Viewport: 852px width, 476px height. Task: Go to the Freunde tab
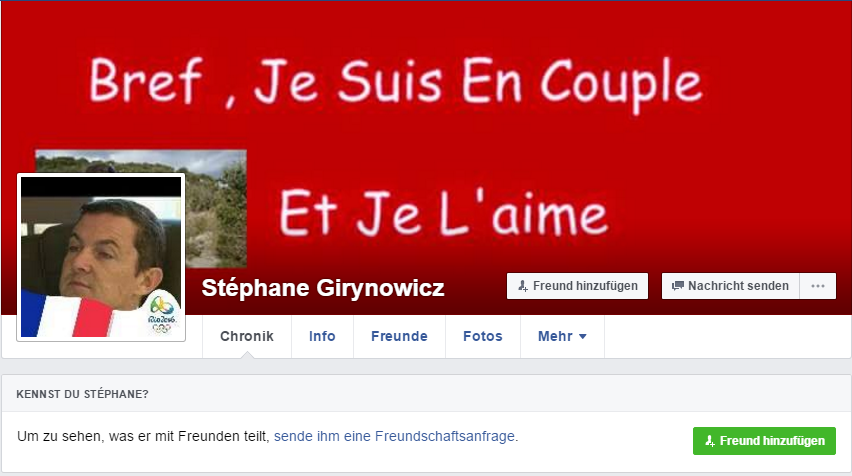tap(399, 336)
